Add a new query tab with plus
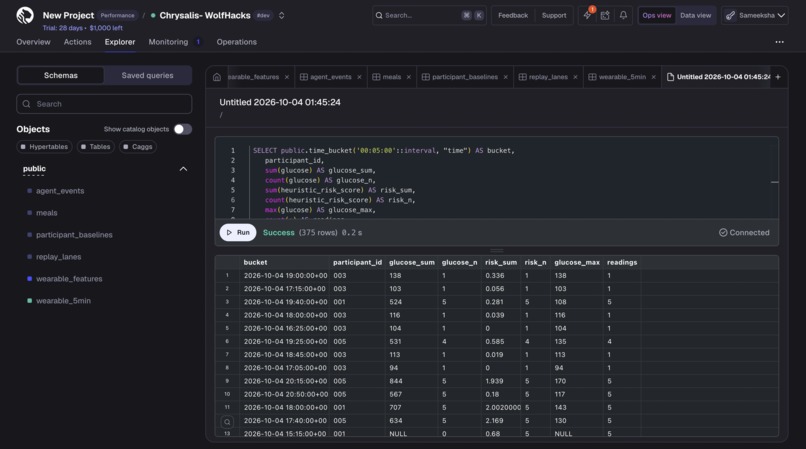The image size is (806, 449). click(778, 77)
